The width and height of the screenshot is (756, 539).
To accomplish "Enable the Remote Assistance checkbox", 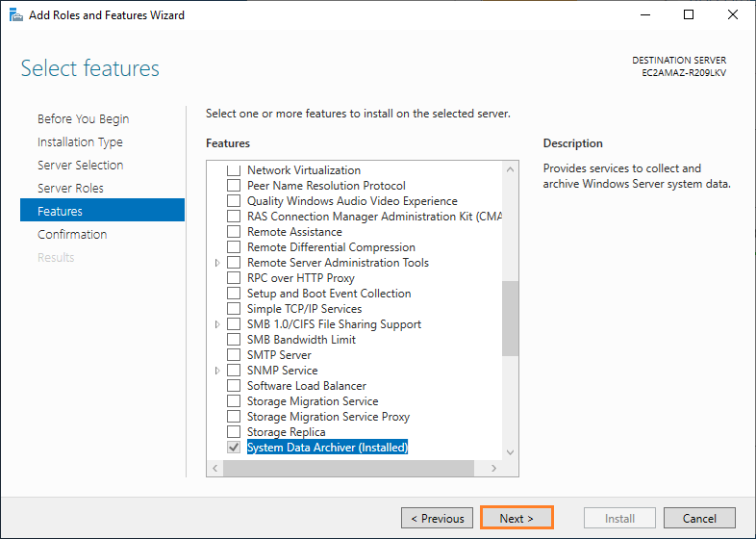I will (234, 232).
